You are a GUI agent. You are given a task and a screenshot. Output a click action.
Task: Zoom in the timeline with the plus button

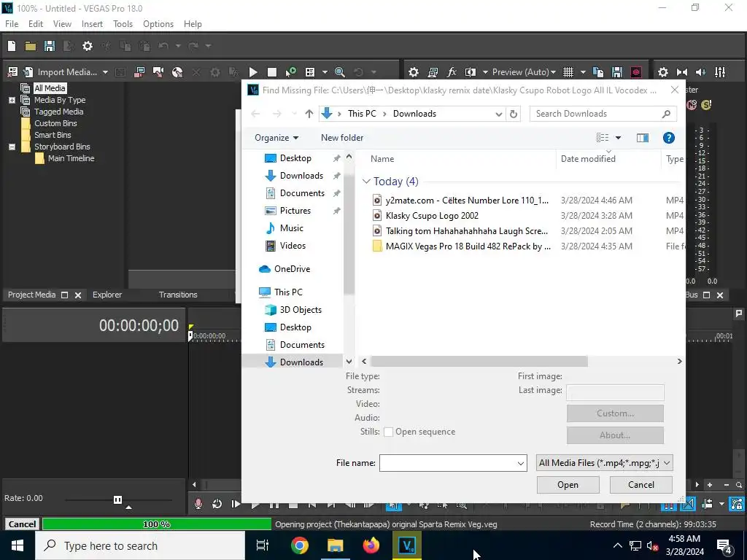tap(710, 485)
